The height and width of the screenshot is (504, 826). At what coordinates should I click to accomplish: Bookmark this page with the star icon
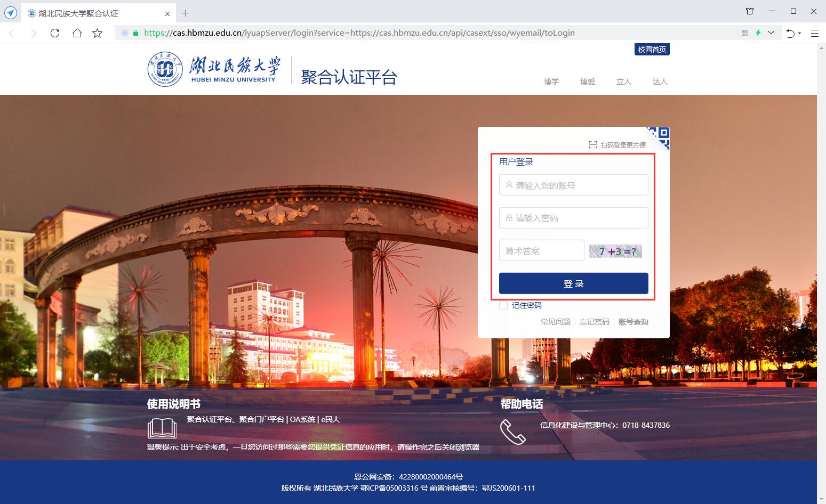pos(97,33)
